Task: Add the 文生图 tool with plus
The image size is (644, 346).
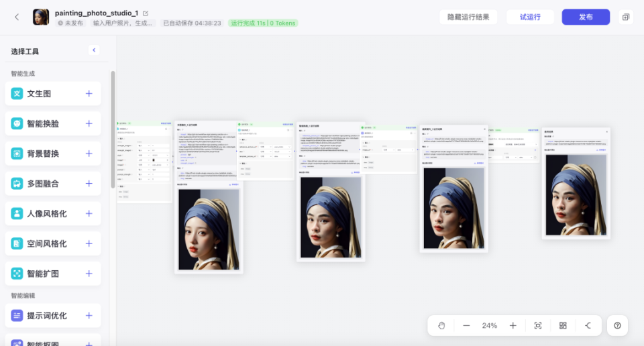Action: (89, 94)
